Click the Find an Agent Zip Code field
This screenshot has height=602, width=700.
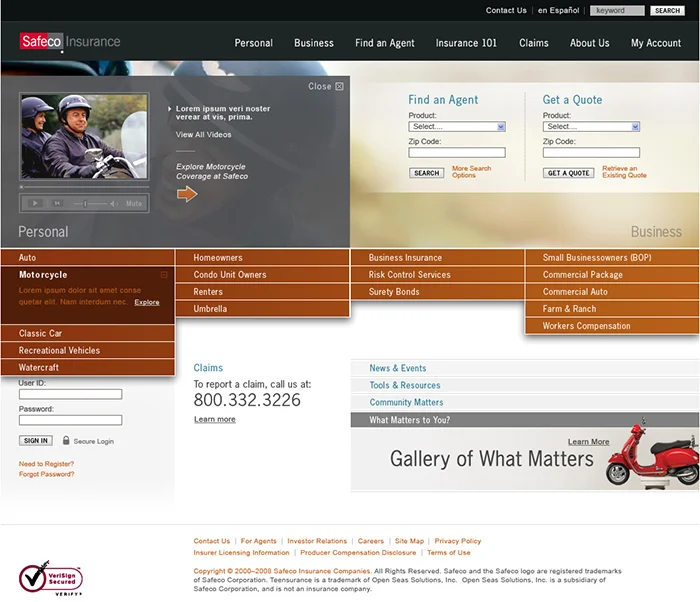[457, 153]
